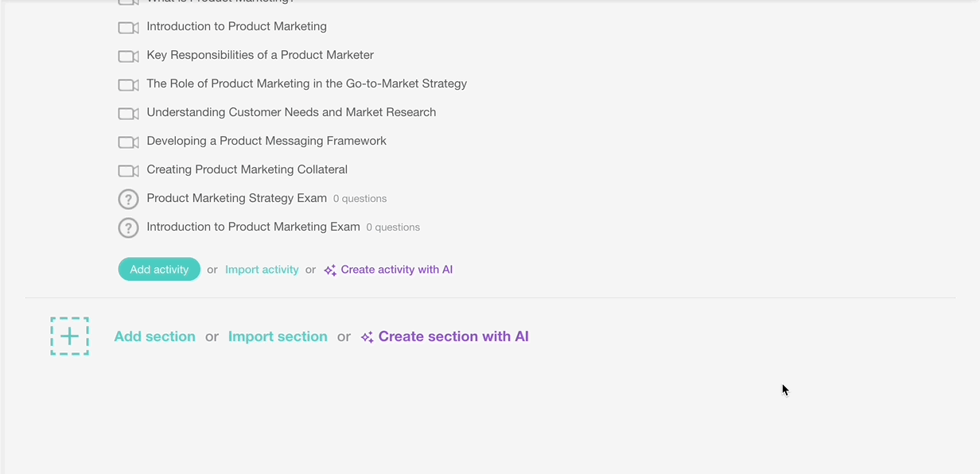Choose Create activity with AI
980x474 pixels.
point(396,270)
